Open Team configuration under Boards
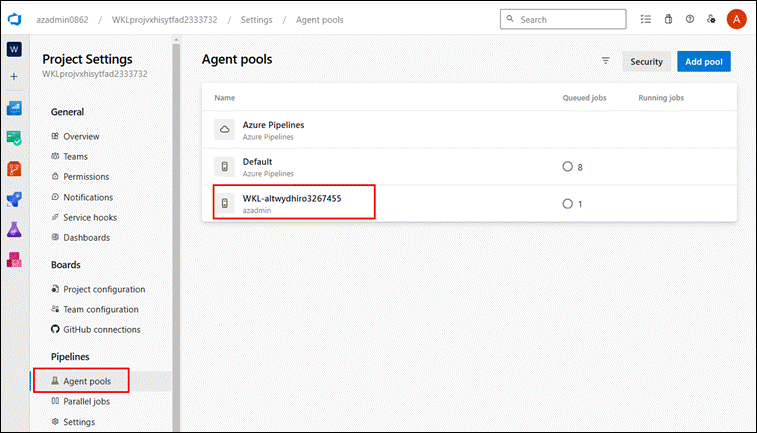Viewport: 757px width, 433px height. [x=95, y=309]
